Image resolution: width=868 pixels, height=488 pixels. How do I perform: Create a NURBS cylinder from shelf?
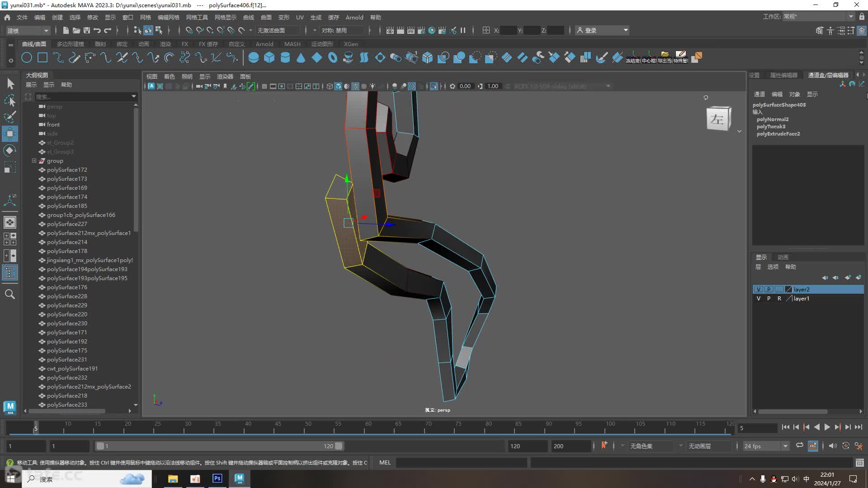click(285, 58)
